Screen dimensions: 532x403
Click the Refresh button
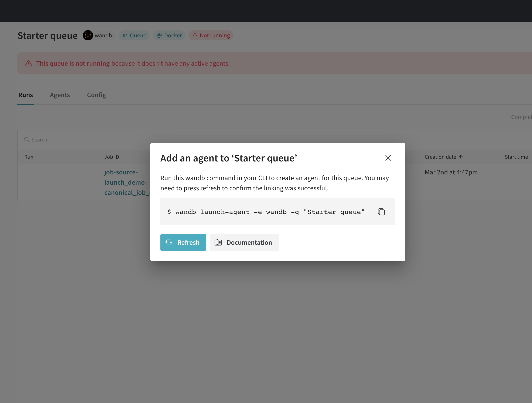point(183,242)
